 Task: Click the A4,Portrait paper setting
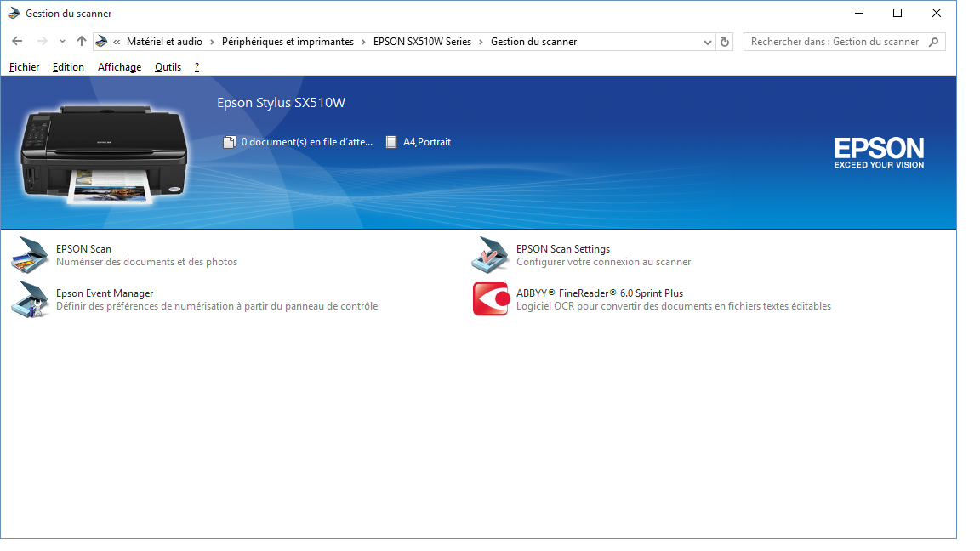(427, 143)
